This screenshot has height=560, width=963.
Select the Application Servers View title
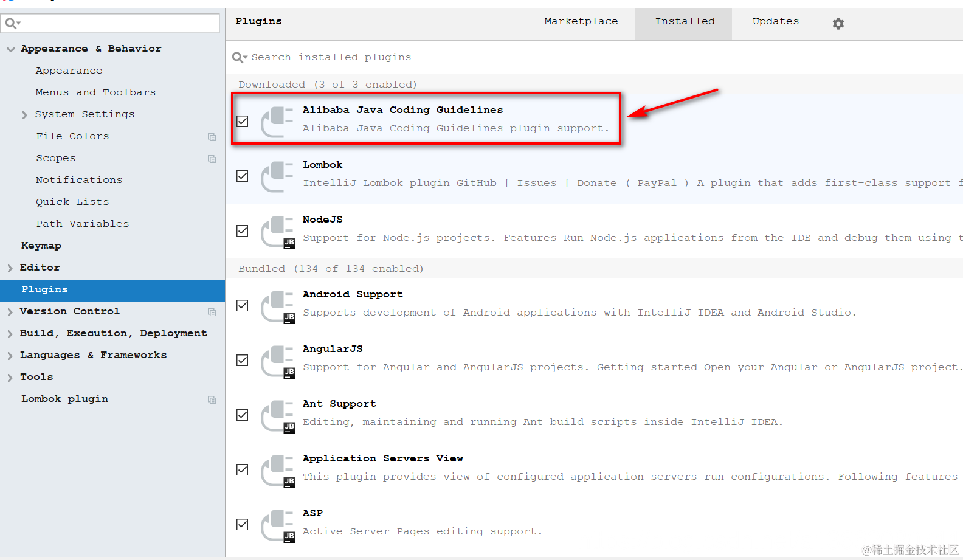[382, 458]
